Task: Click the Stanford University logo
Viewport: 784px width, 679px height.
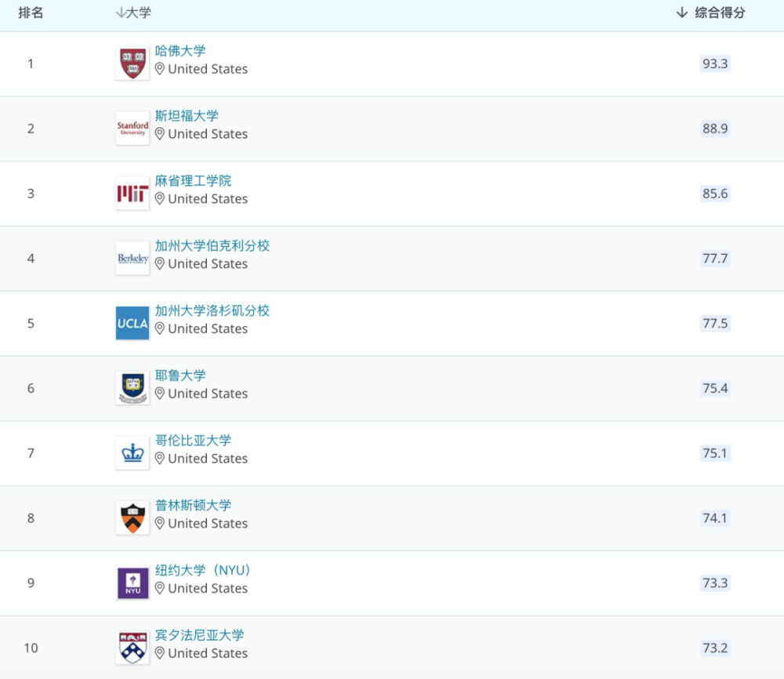Action: pyautogui.click(x=132, y=129)
